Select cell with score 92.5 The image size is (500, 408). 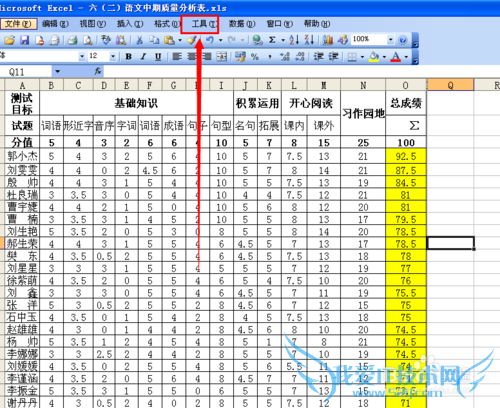pos(406,156)
